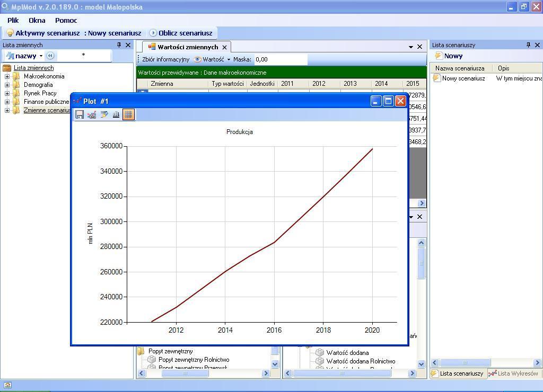Screen dimensions: 543x392
Task: Click the scroll up arrow in Wartość dodana panel
Action: 421,243
